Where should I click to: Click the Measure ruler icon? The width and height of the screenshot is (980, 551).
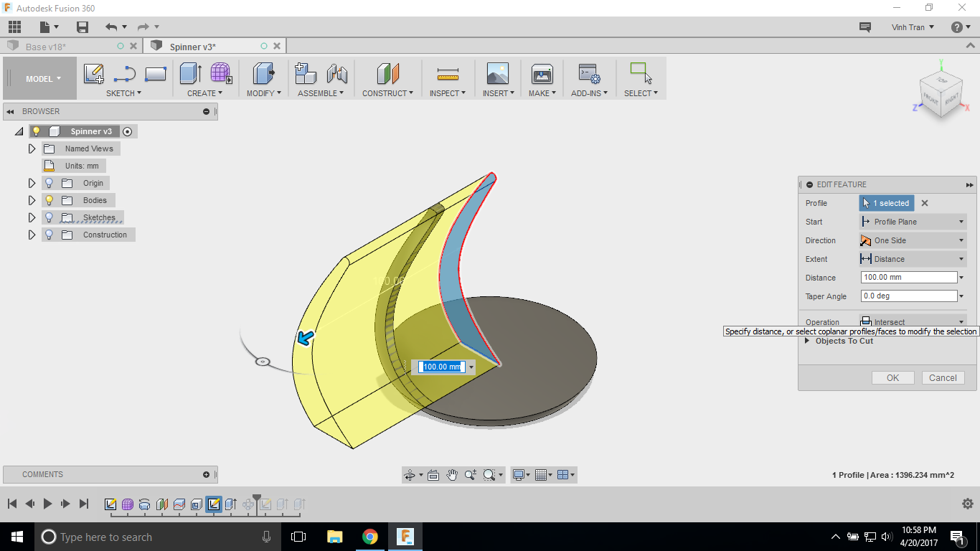pyautogui.click(x=448, y=74)
